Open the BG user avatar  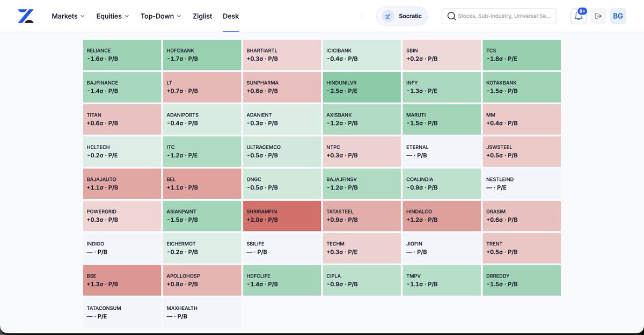coord(618,16)
